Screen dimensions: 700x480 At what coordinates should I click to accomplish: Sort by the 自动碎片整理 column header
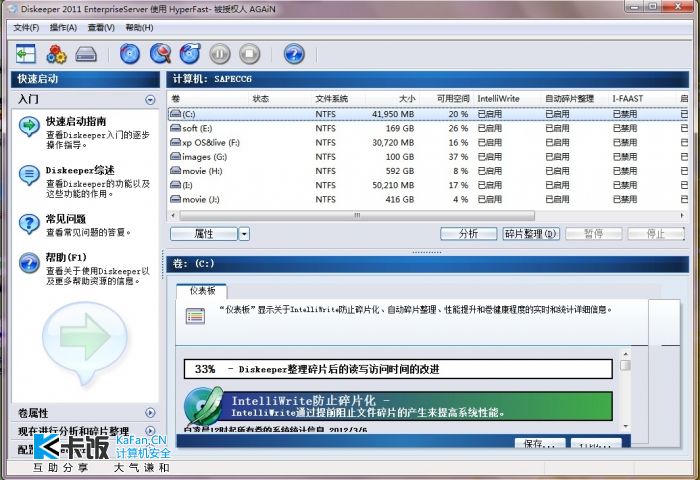[x=575, y=99]
